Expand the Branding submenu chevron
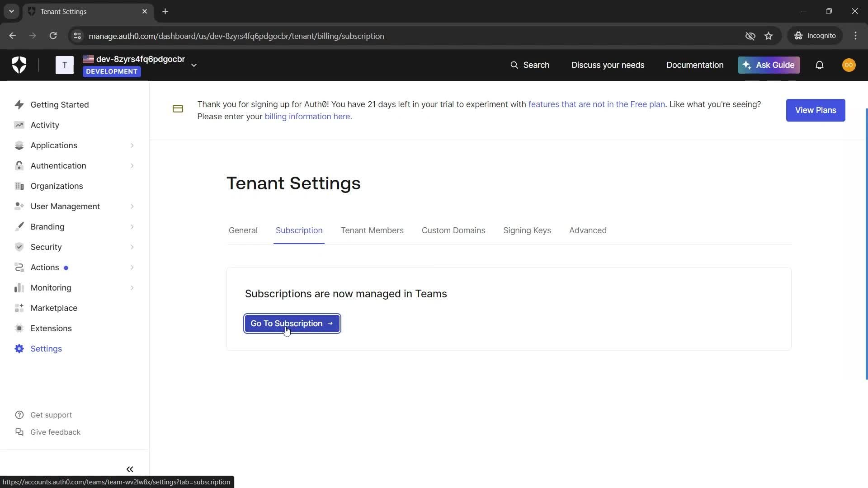The width and height of the screenshot is (868, 488). pyautogui.click(x=132, y=226)
